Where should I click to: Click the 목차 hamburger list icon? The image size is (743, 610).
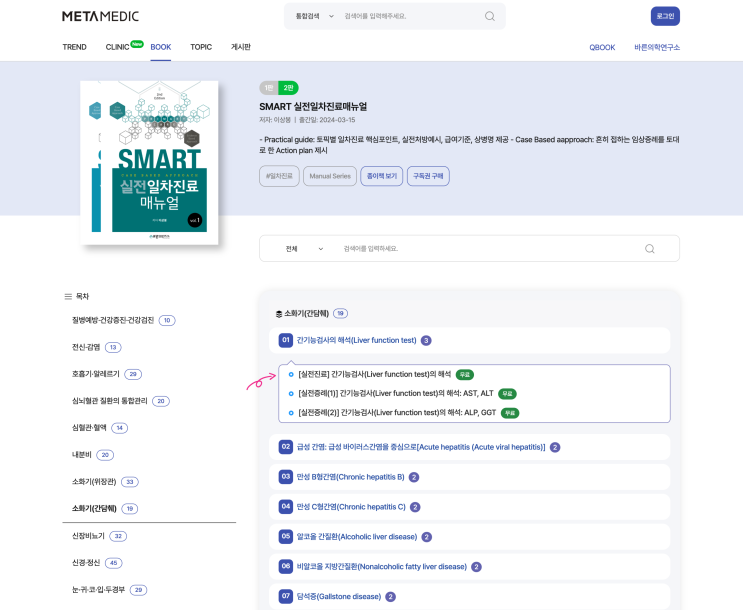(x=68, y=297)
